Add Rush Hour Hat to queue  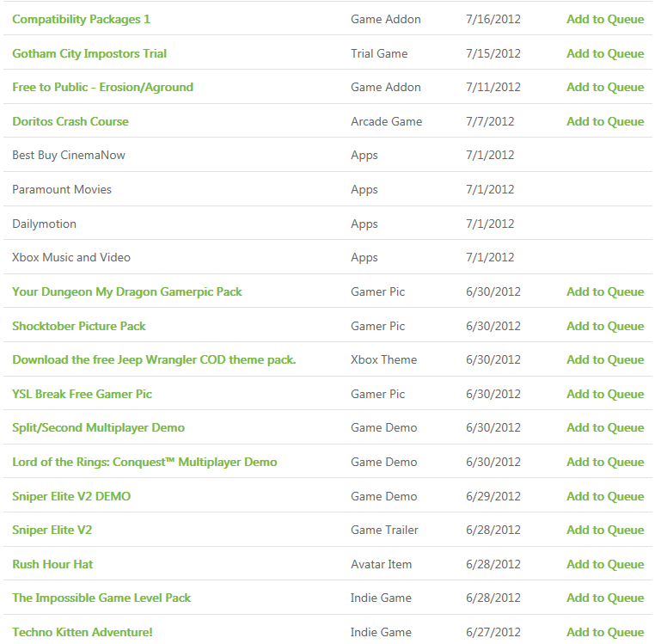coord(605,564)
